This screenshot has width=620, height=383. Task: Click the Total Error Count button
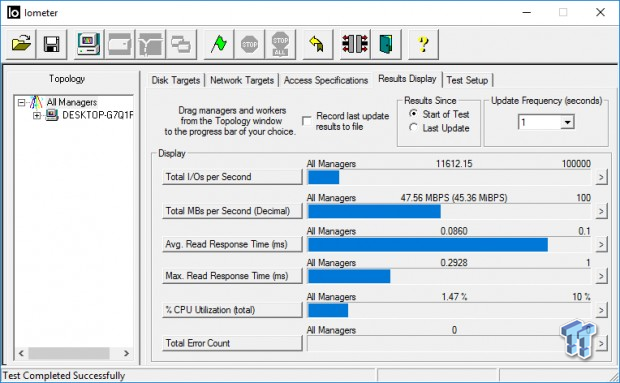pos(232,343)
